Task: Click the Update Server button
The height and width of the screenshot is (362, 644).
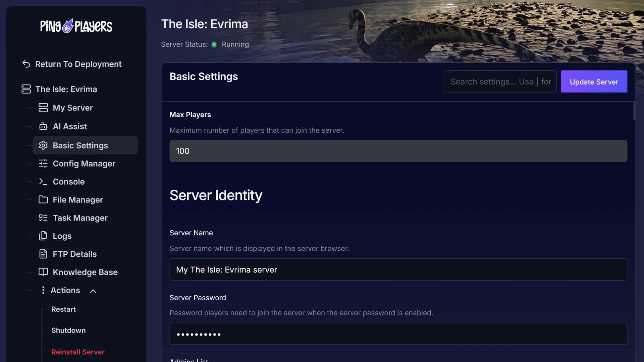Action: (x=594, y=81)
